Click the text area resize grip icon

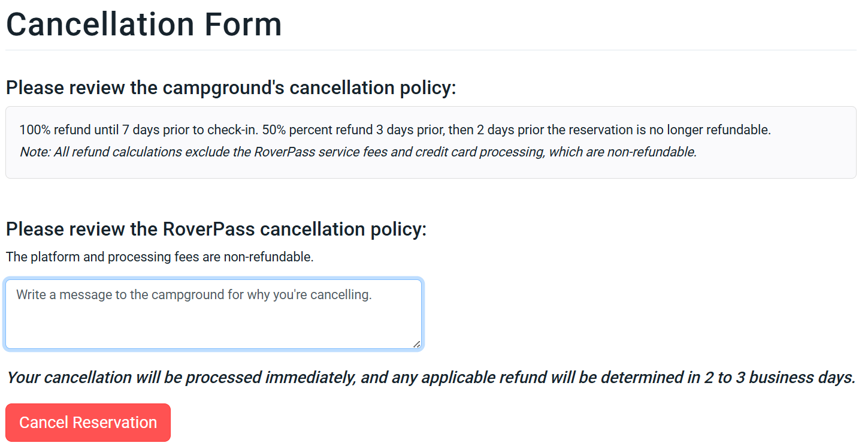(x=416, y=343)
